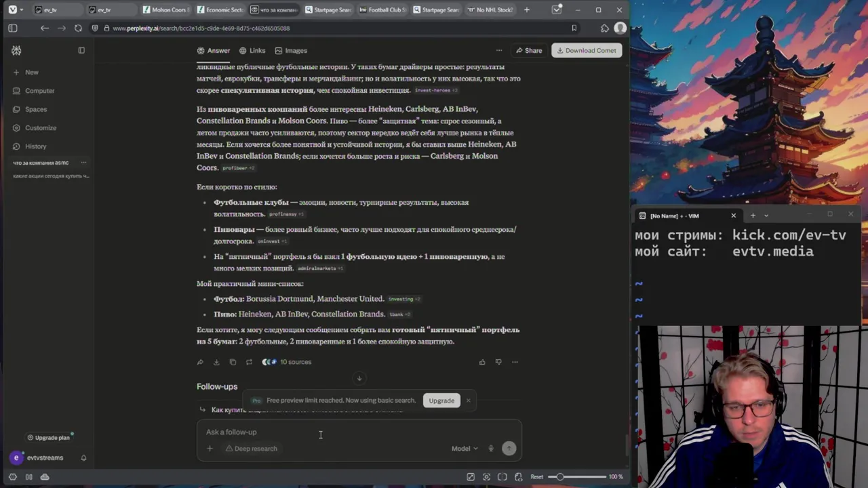
Task: Toggle the browser side panel icon
Action: (x=12, y=28)
